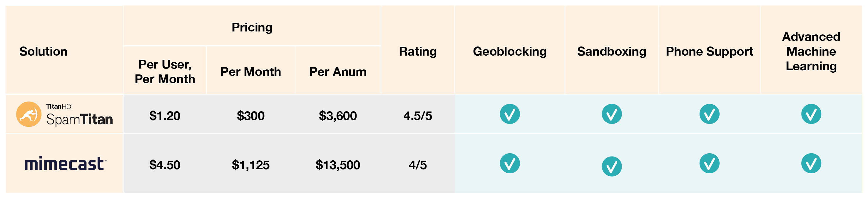
Task: Click mimecast's Phone Support checkmark icon
Action: [709, 163]
